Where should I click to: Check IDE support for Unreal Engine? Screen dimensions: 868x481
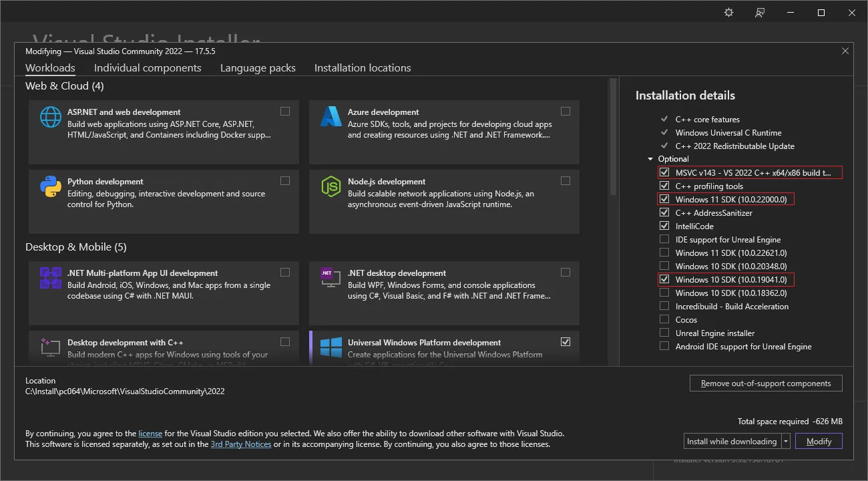tap(664, 239)
